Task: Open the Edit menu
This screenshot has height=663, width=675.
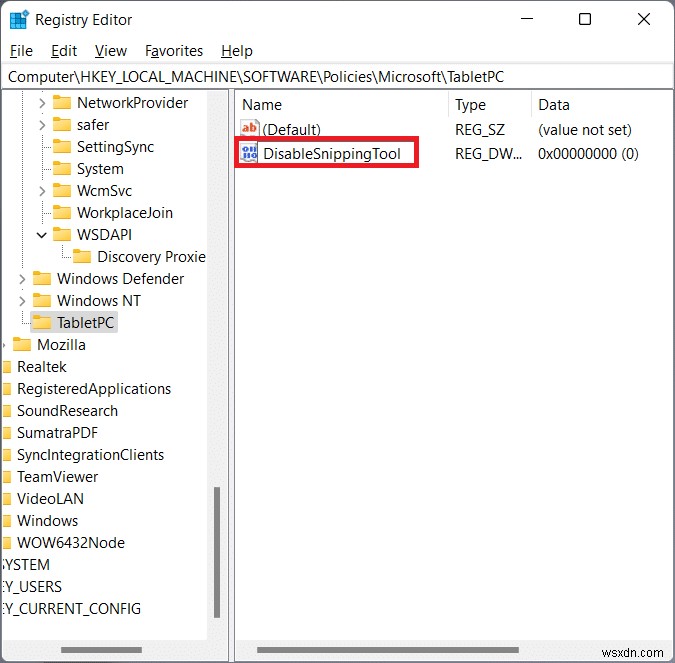Action: tap(64, 51)
